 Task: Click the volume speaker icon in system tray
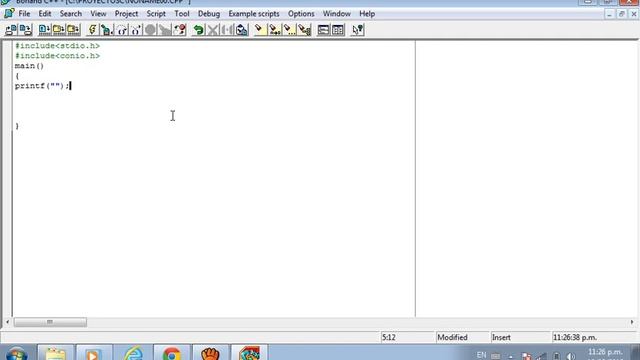571,356
